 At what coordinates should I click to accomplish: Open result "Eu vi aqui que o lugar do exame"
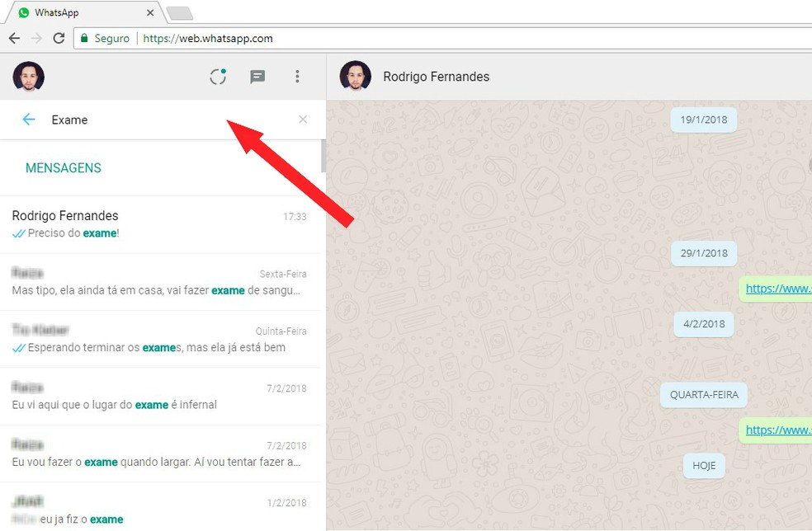pyautogui.click(x=160, y=397)
